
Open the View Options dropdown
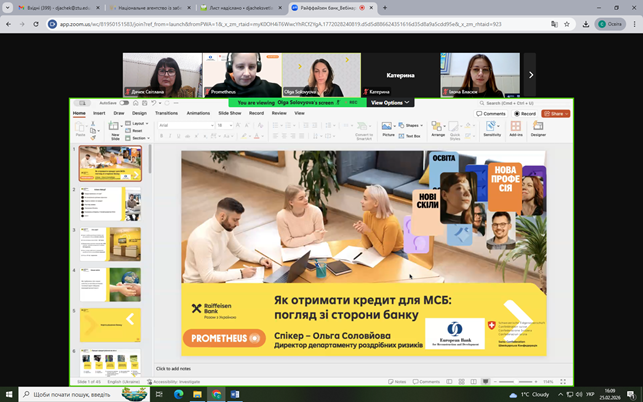pos(389,102)
